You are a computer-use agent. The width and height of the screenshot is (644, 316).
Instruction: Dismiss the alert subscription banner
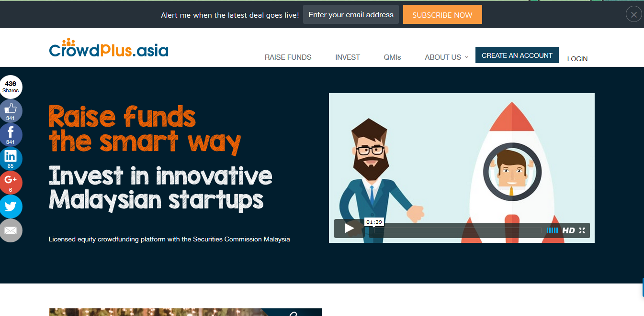coord(633,14)
